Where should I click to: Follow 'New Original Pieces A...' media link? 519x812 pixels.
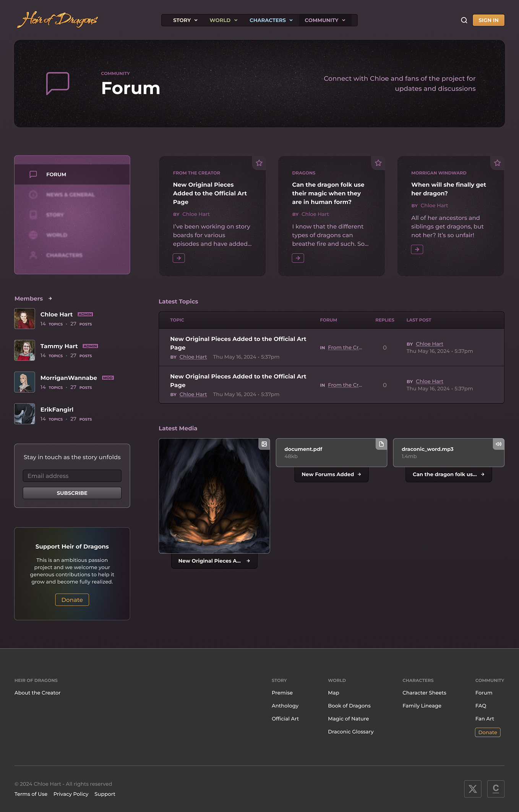[214, 561]
